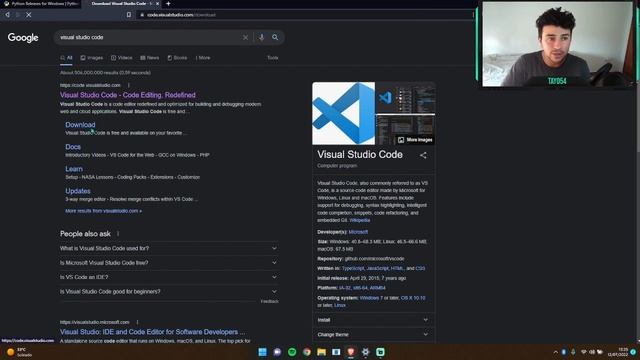Click the Google logo
This screenshot has width=640, height=360.
click(x=23, y=38)
